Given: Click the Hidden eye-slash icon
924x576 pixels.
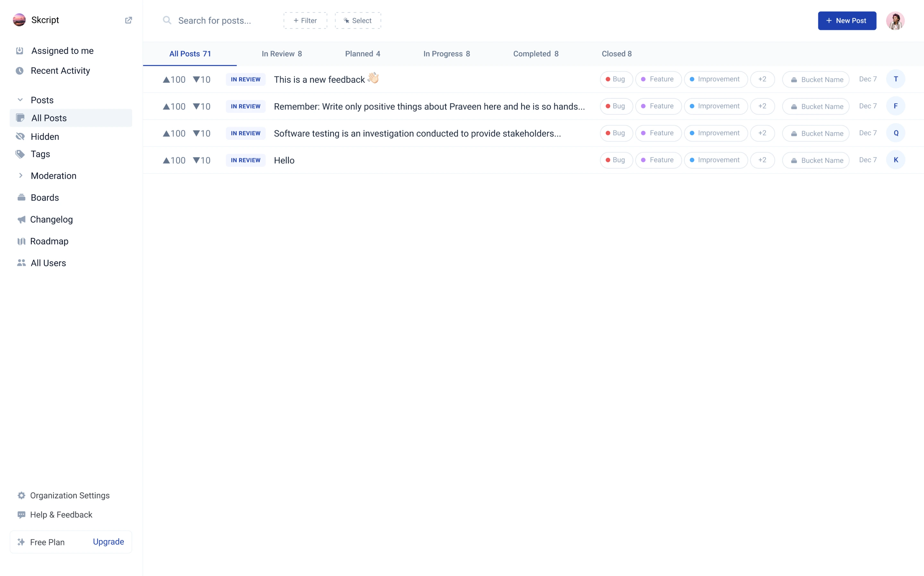Looking at the screenshot, I should (x=20, y=136).
